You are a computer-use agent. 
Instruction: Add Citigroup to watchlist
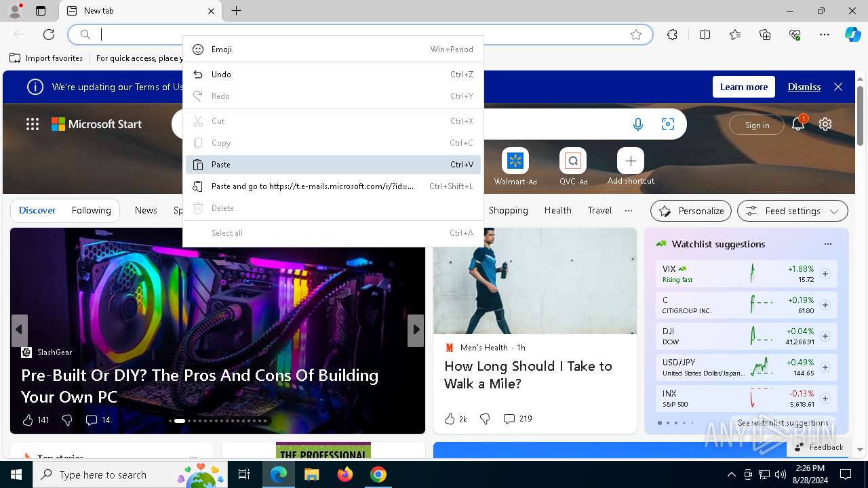click(825, 305)
